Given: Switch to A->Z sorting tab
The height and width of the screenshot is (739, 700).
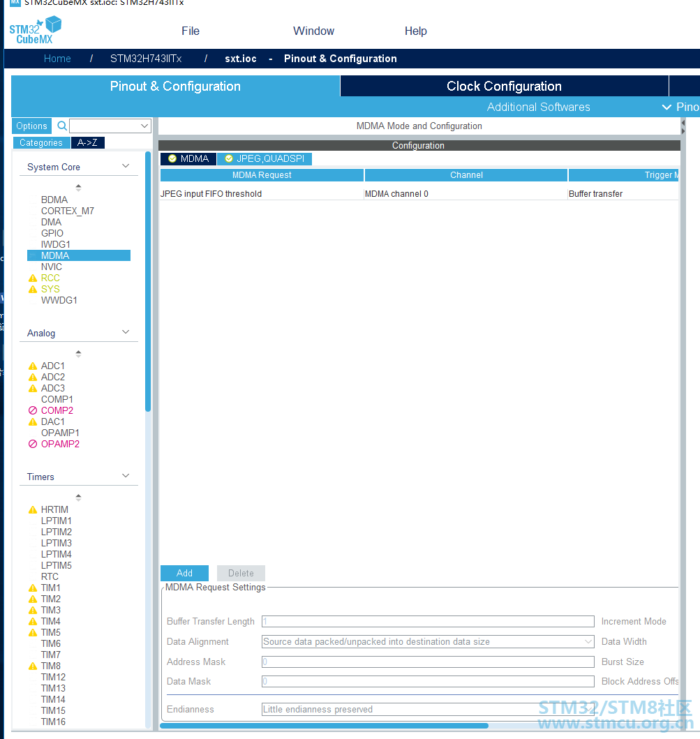Looking at the screenshot, I should pyautogui.click(x=88, y=143).
